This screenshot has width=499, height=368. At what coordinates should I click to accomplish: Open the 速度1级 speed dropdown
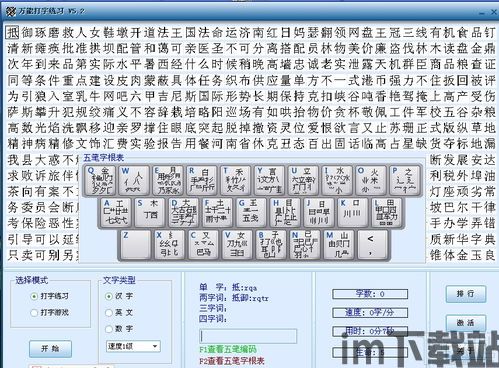pyautogui.click(x=133, y=346)
